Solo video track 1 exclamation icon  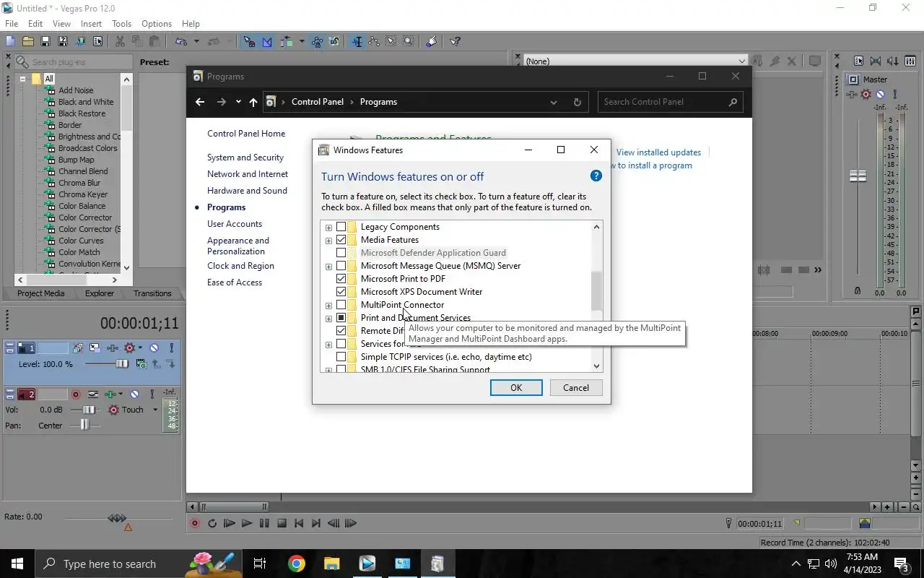coord(171,348)
